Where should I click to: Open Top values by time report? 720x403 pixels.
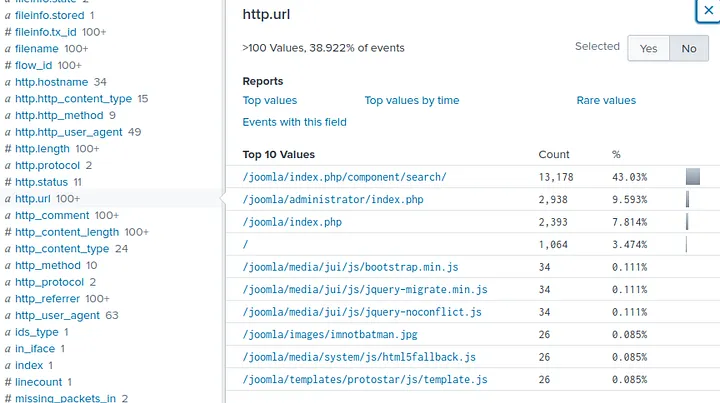411,100
